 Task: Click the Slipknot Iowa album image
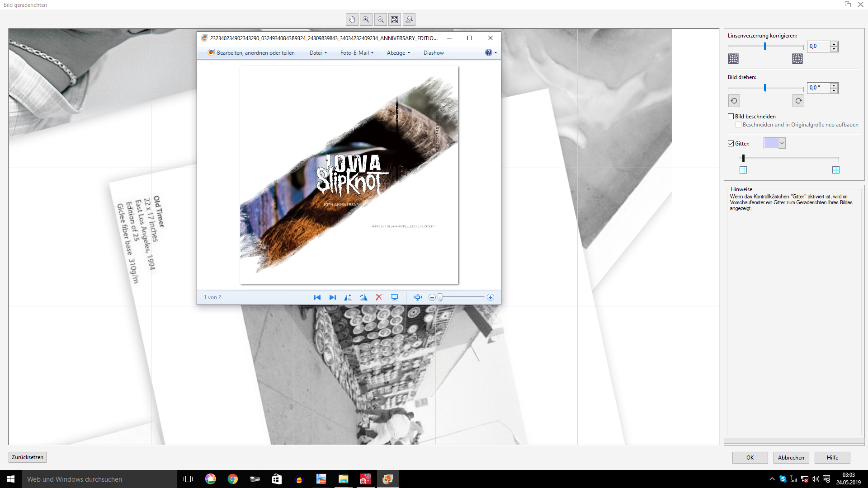coord(349,175)
